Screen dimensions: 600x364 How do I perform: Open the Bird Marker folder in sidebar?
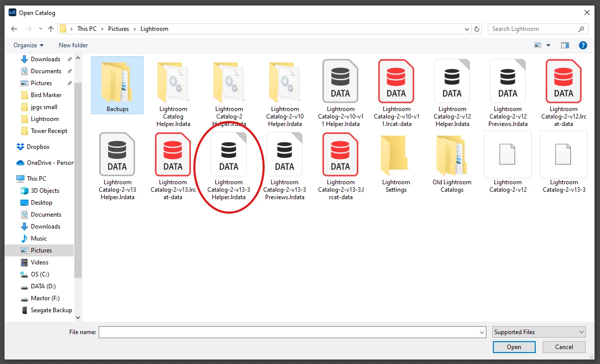[x=46, y=95]
